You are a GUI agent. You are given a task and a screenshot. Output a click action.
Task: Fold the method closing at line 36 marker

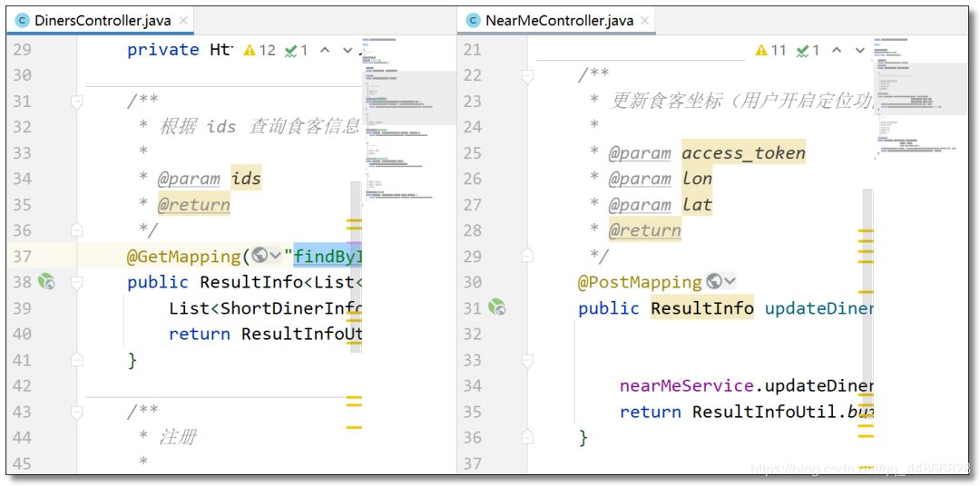pos(528,437)
